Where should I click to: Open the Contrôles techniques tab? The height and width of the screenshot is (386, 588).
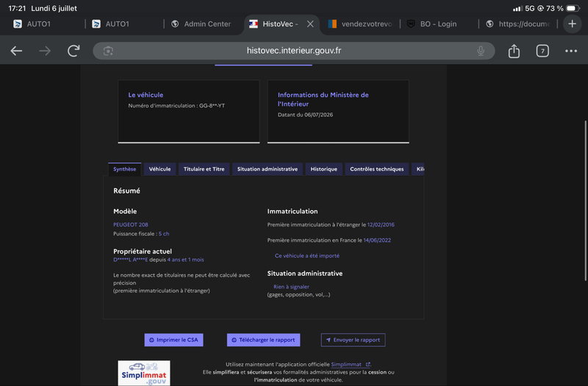click(377, 169)
